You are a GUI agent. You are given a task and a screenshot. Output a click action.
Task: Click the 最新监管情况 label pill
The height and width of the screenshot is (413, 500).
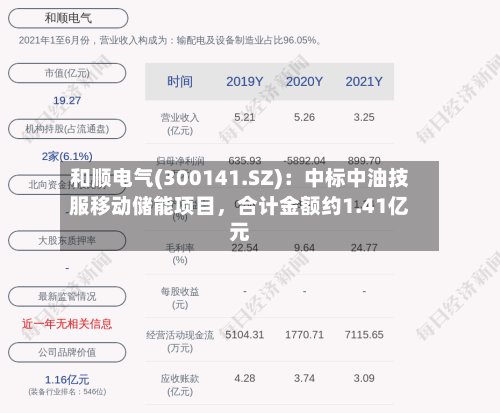[x=67, y=296]
